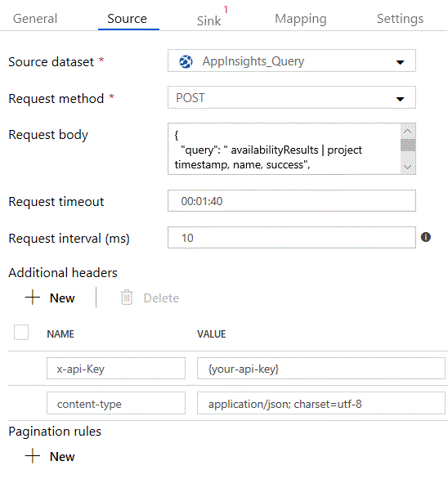
Task: Click the plus icon under Pagination rules
Action: (x=33, y=456)
